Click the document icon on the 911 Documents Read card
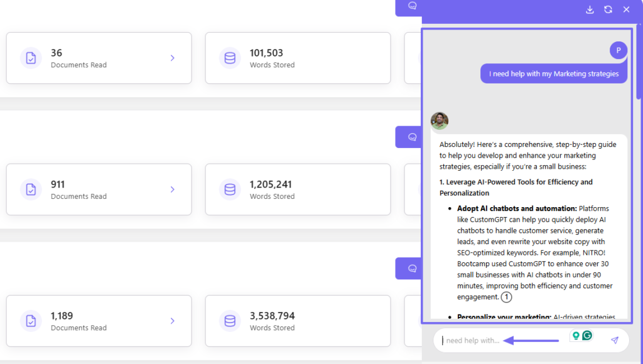Screen dimensions: 643x364 [x=31, y=190]
